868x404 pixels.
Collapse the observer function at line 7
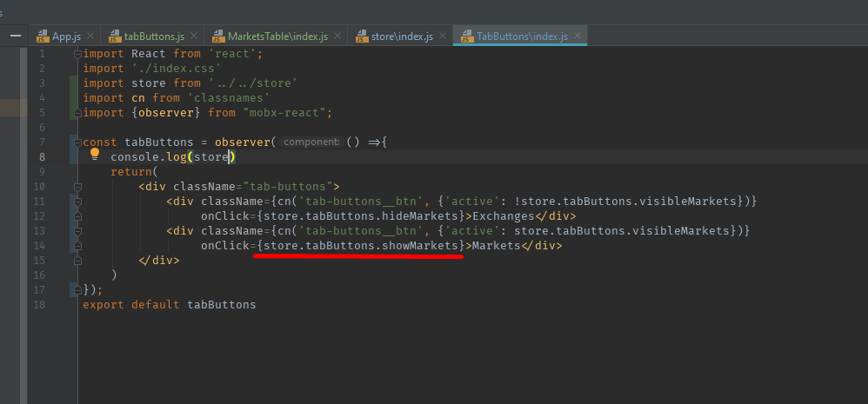pos(78,142)
